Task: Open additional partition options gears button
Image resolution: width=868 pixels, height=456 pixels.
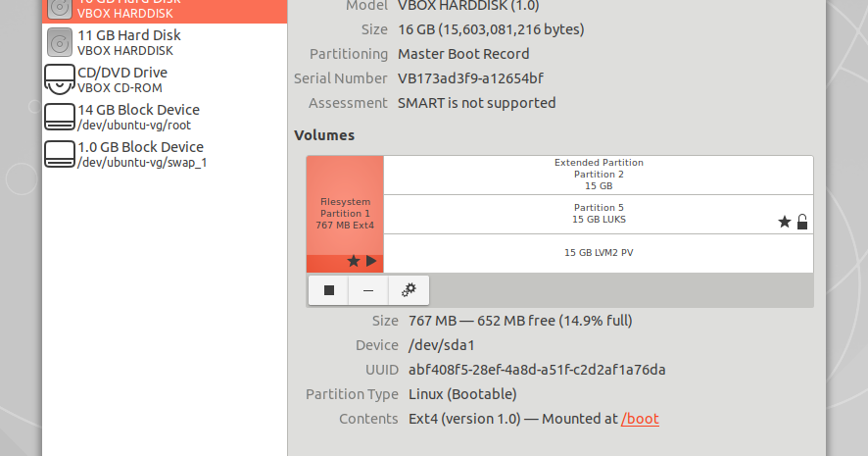Action: [409, 290]
